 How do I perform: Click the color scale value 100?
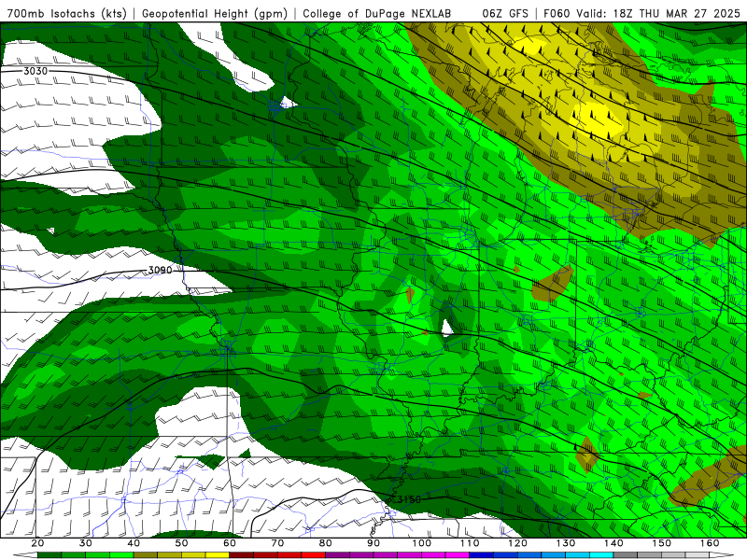(422, 543)
